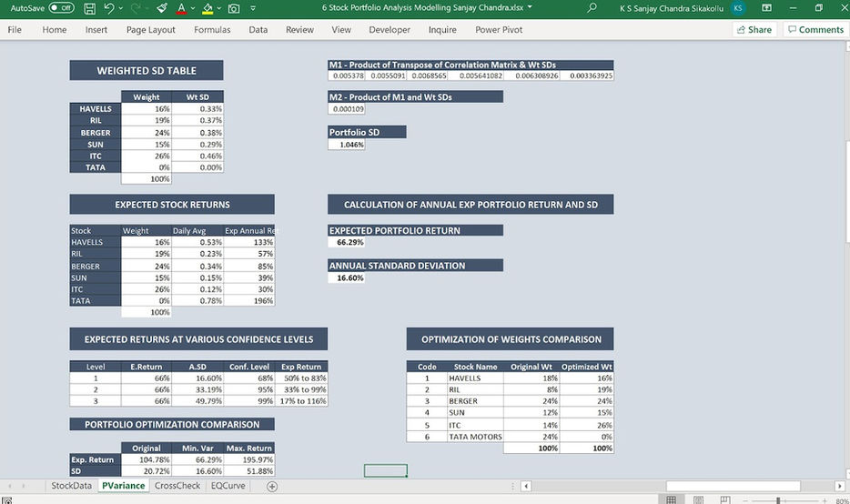Viewport: 850px width, 504px height.
Task: Select the TATA MOTORS stock name cell
Action: pos(475,437)
